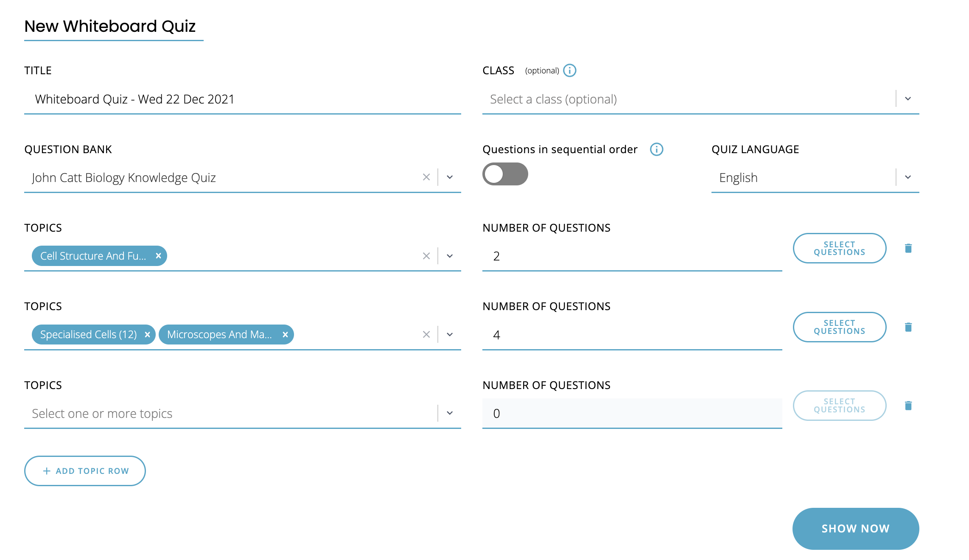
Task: Clear all topics in Specialised Cells row
Action: (426, 334)
